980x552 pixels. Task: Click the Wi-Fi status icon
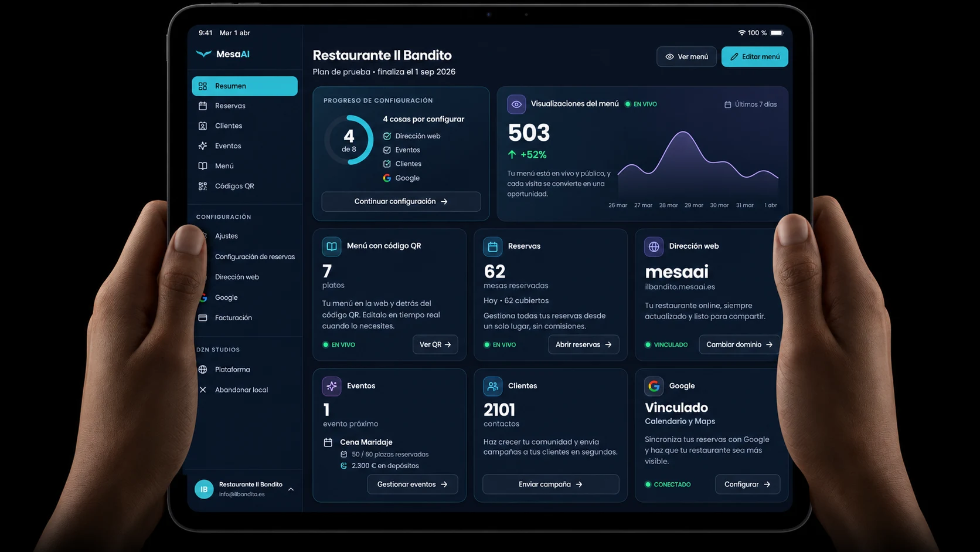pyautogui.click(x=741, y=33)
